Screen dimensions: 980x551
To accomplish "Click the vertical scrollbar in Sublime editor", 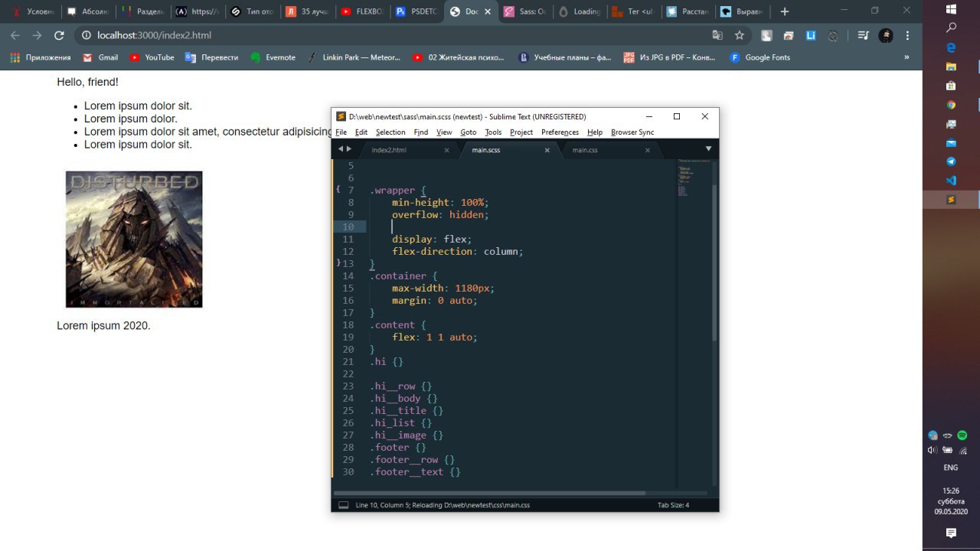I will click(x=715, y=262).
